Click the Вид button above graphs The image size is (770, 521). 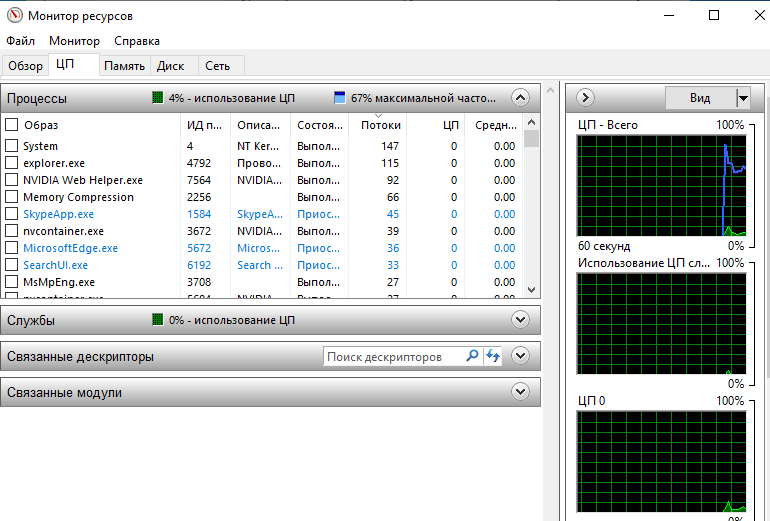(701, 98)
